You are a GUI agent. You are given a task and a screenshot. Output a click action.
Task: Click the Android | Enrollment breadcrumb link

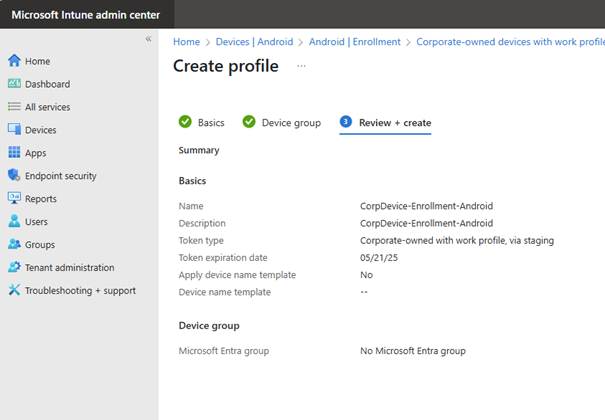[355, 42]
